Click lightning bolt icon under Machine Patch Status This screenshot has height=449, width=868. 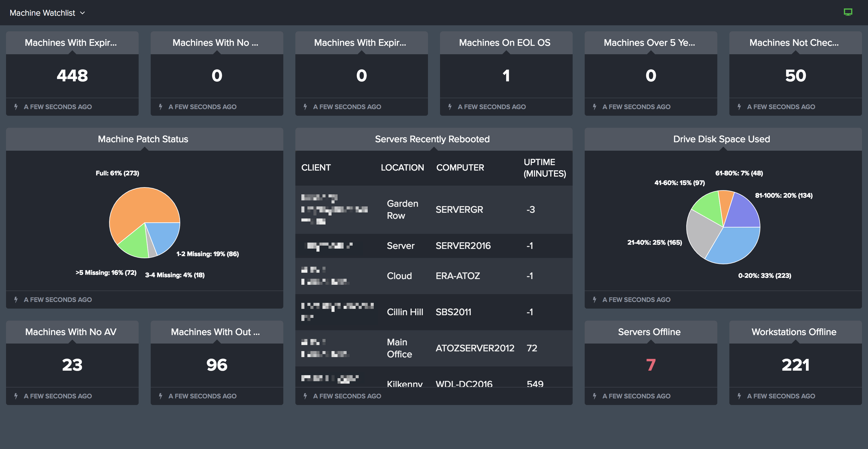click(16, 300)
